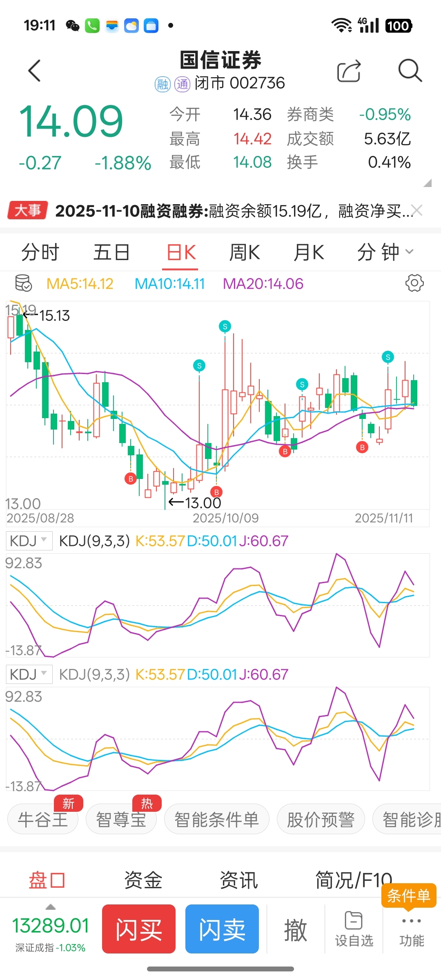Image resolution: width=441 pixels, height=980 pixels.
Task: Tap the back arrow icon
Action: pyautogui.click(x=35, y=71)
